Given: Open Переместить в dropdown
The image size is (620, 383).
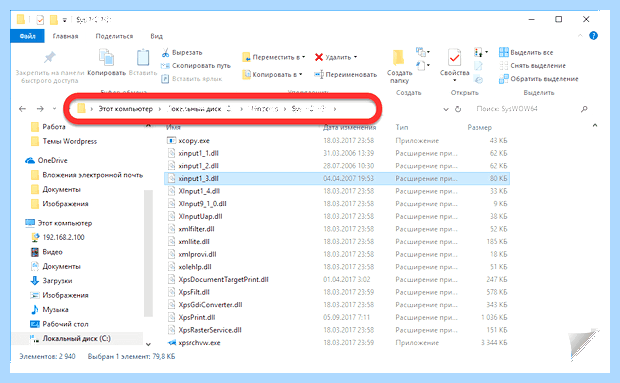Looking at the screenshot, I should click(274, 57).
